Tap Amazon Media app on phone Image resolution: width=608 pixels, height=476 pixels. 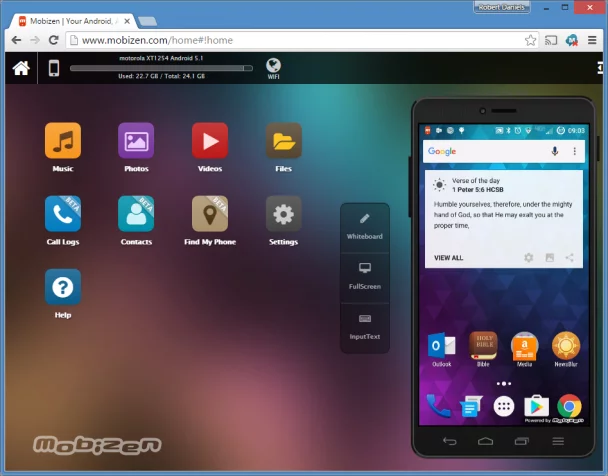pos(524,349)
